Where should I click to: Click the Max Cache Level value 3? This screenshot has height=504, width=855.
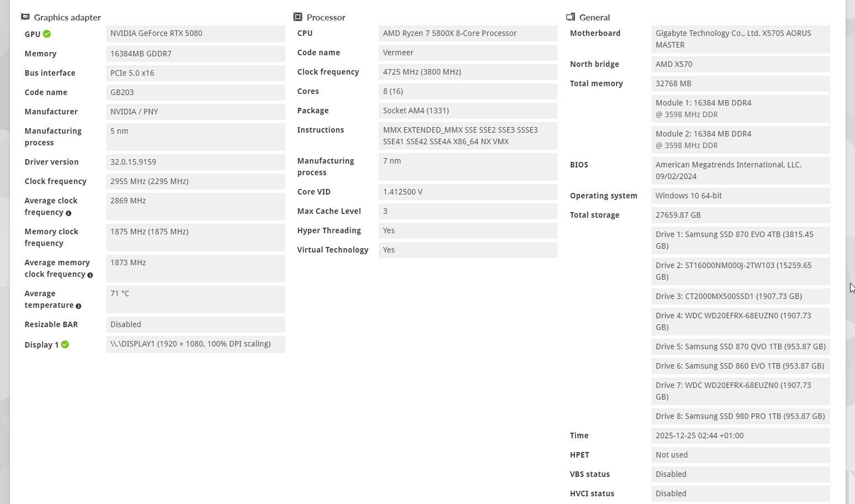coord(468,211)
